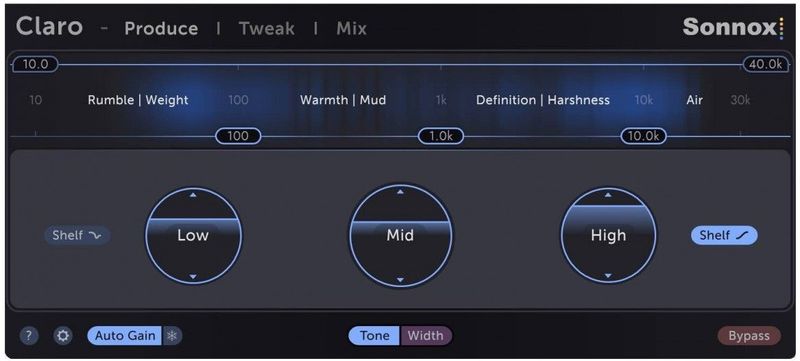
Task: Click the Rumble | Weight label
Action: [x=138, y=100]
